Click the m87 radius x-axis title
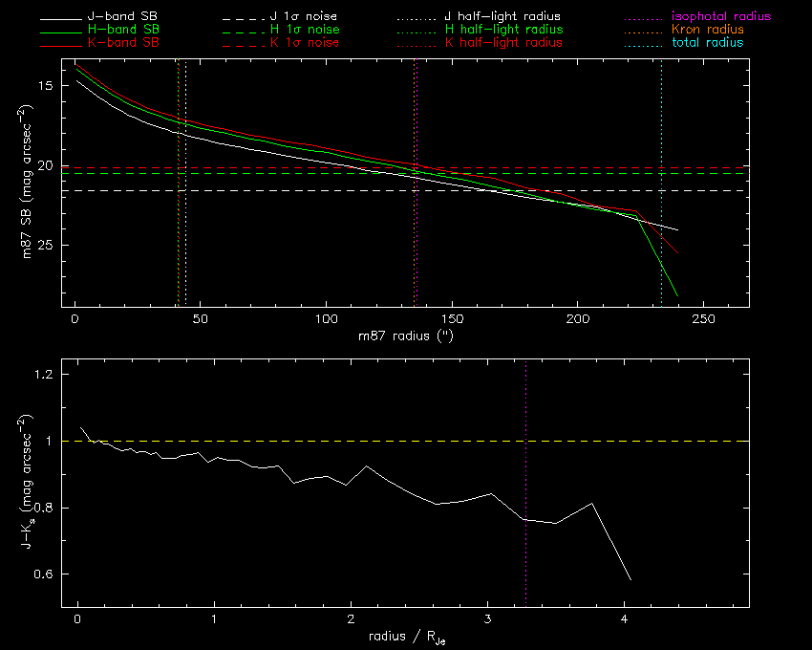This screenshot has width=812, height=650. (x=405, y=336)
